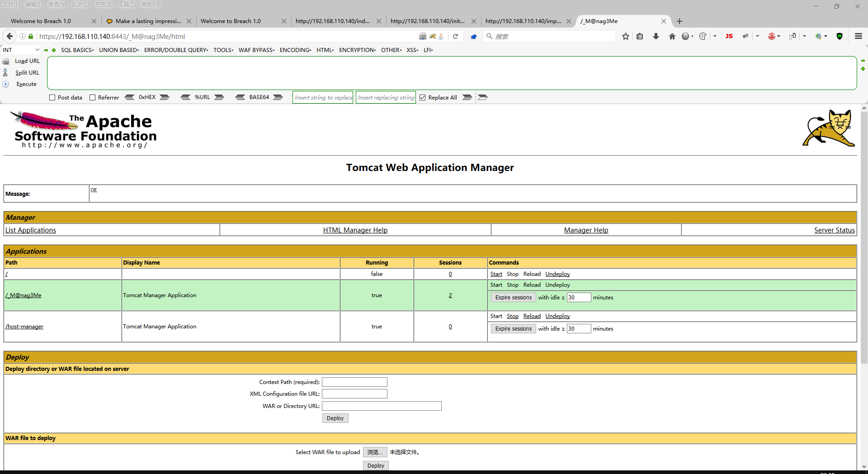Open the List Applications link
This screenshot has width=868, height=474.
click(x=31, y=230)
